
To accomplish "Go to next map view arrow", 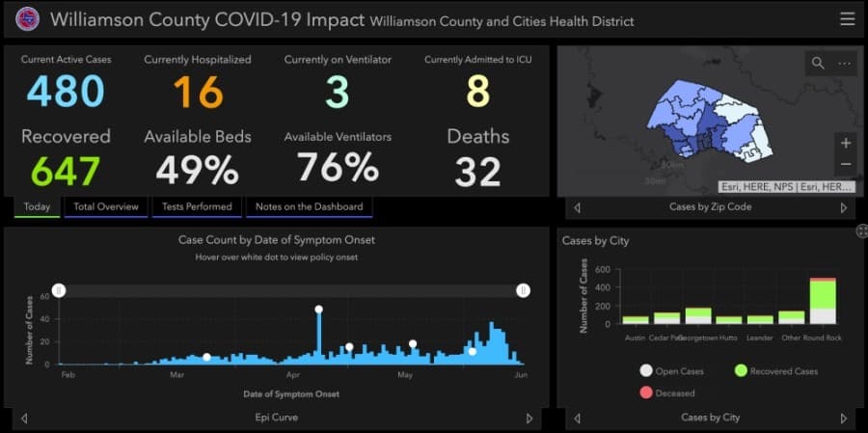I will (844, 207).
